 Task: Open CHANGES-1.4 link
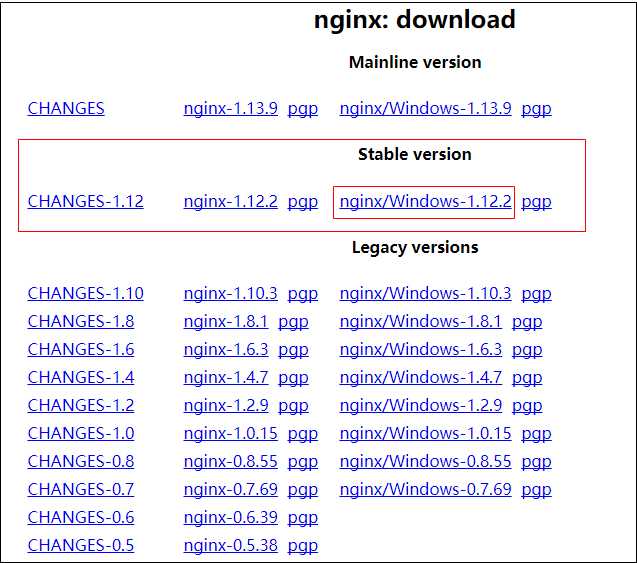pos(81,377)
